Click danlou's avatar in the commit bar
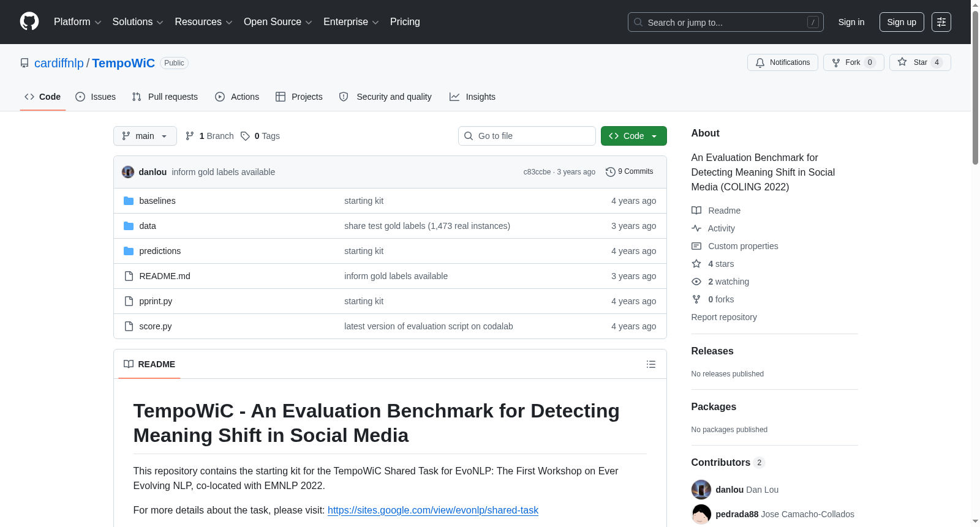Image resolution: width=980 pixels, height=527 pixels. [128, 172]
